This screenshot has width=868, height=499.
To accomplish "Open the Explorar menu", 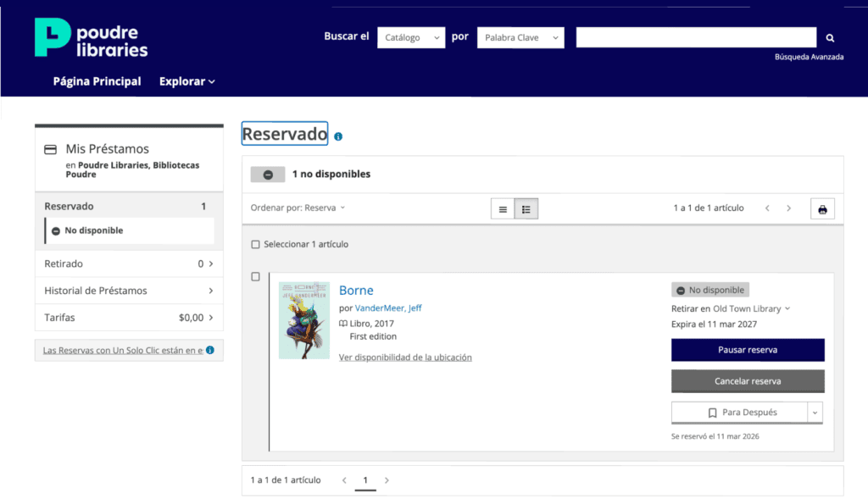I will [x=187, y=81].
